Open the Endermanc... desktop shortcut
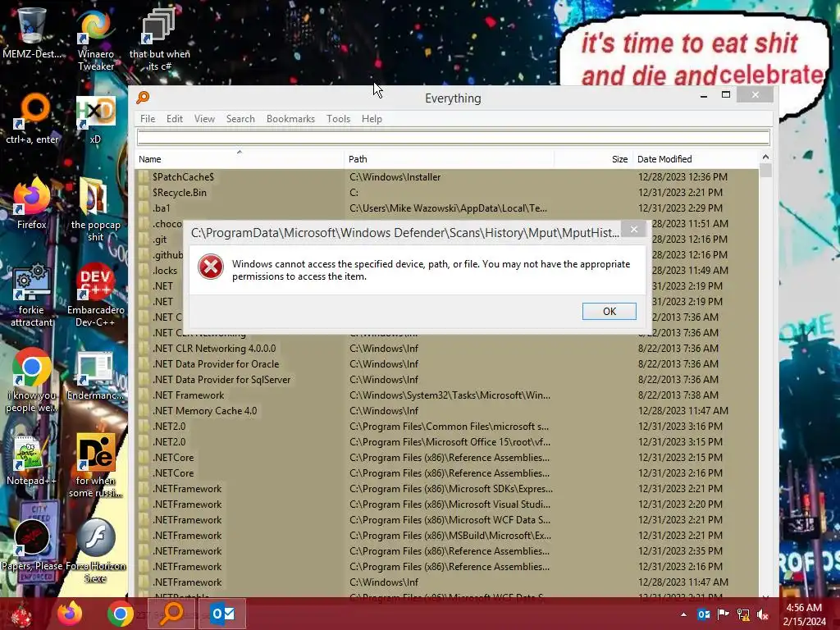840x630 pixels. pos(95,375)
